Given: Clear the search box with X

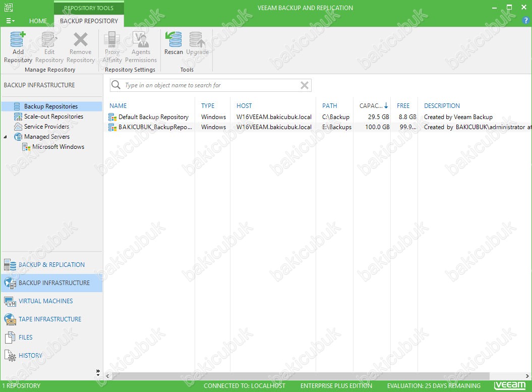Looking at the screenshot, I should coord(305,85).
